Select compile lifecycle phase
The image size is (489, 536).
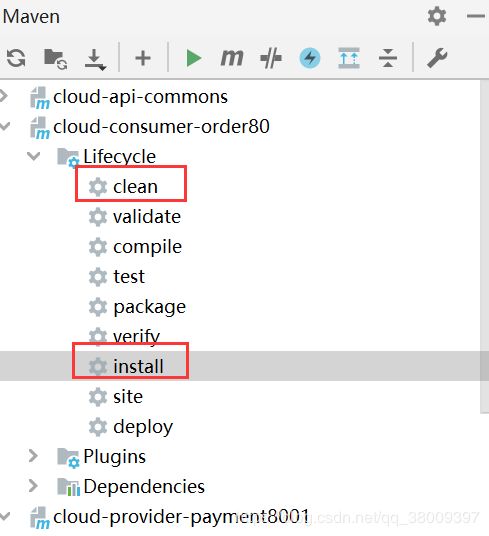coord(147,247)
